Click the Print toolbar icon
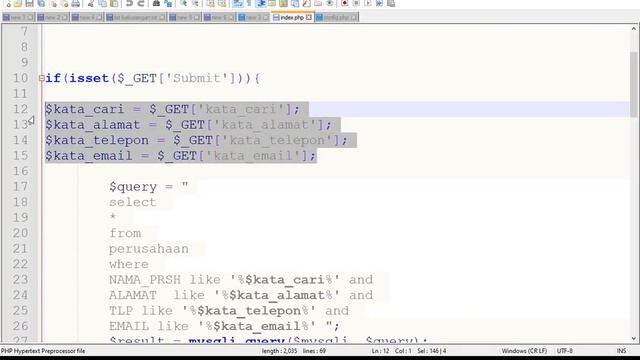640x360 pixels. tap(76, 4)
